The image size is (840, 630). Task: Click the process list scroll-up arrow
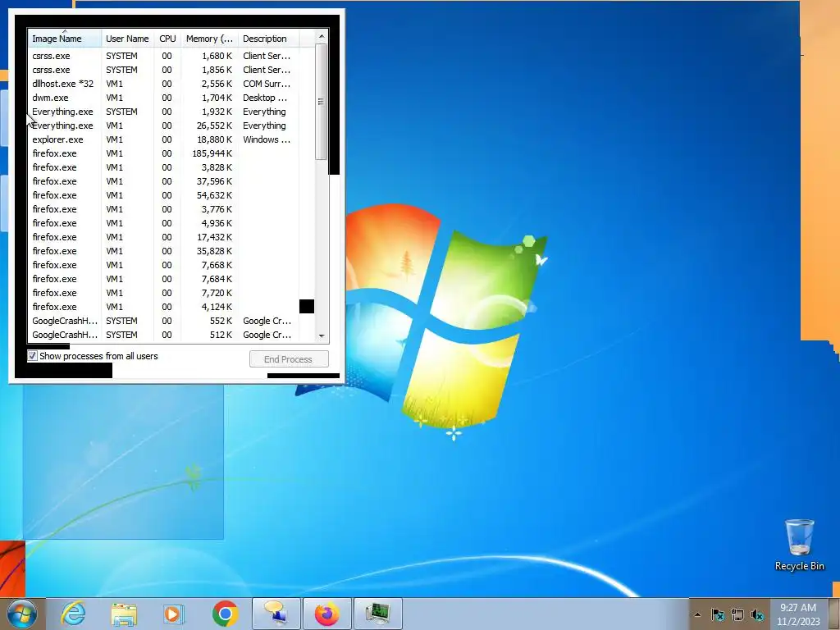coord(322,36)
